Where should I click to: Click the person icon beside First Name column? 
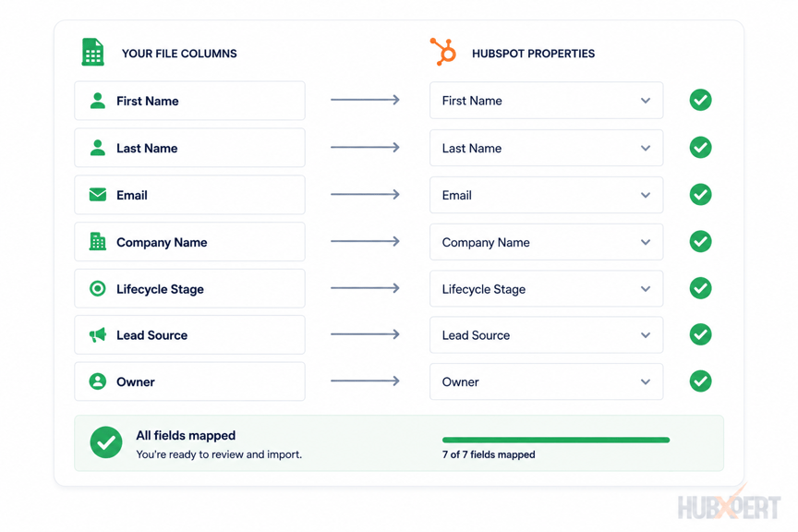(97, 101)
